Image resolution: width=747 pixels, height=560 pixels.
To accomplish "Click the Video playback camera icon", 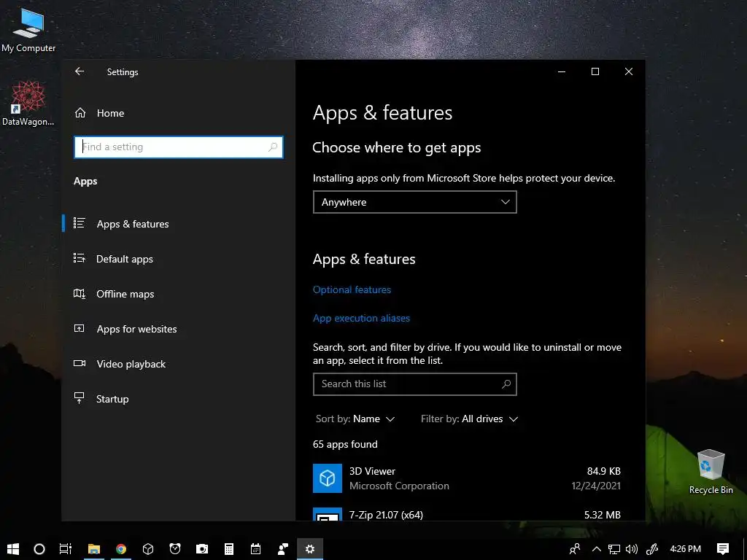I will 79,363.
